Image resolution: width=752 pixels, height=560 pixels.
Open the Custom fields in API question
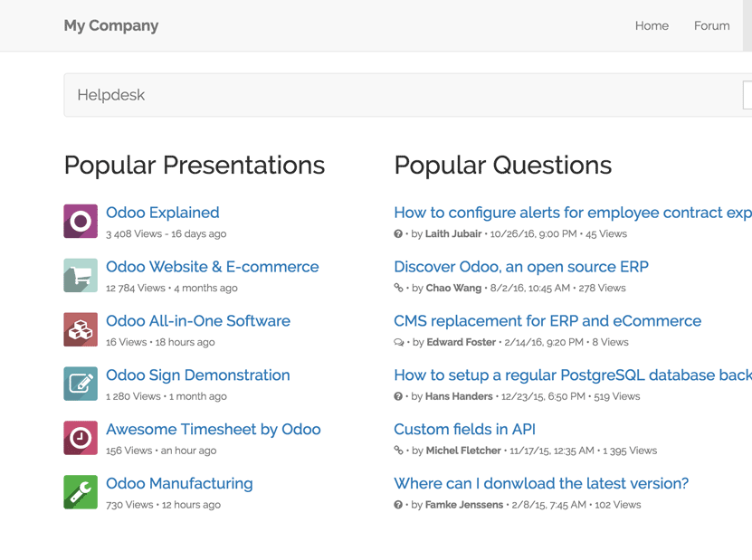click(x=465, y=429)
